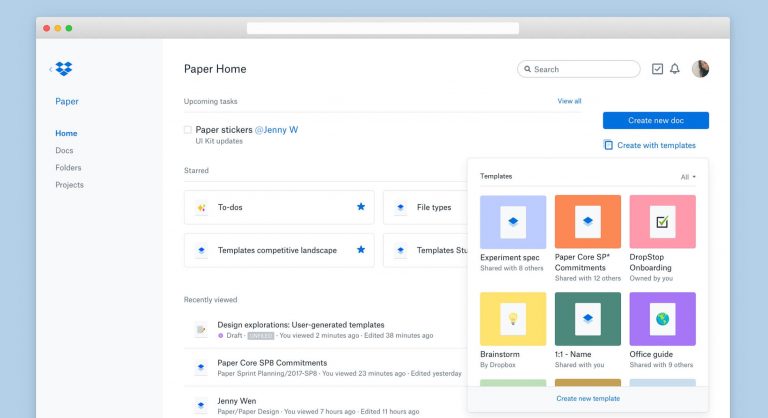Screen dimensions: 768x418
Task: Click Templates competitive landscape doc icon
Action: coord(201,250)
